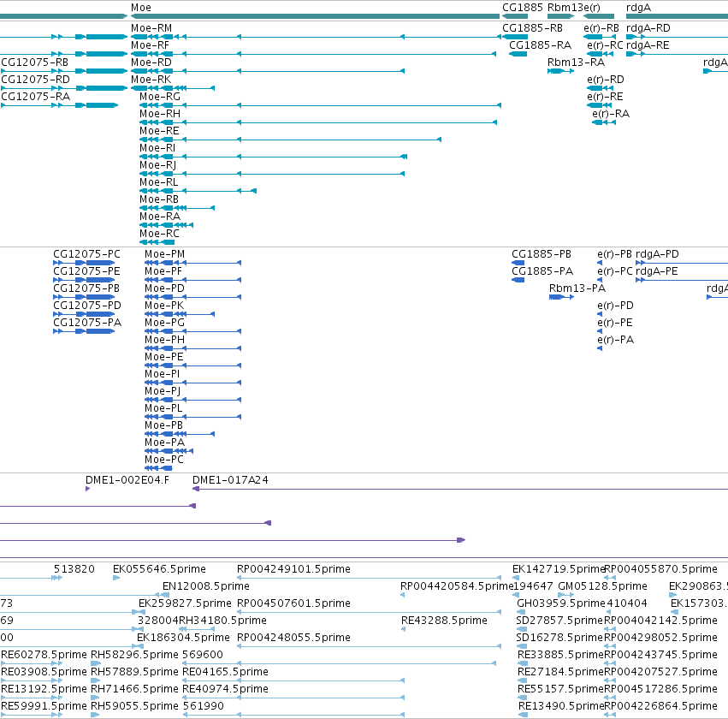Click the Moe-RE transcript label
Viewport: 728px width, 719px height.
[159, 131]
